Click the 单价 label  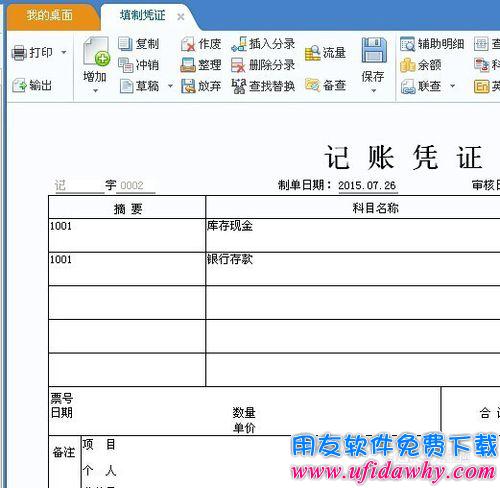click(x=244, y=428)
